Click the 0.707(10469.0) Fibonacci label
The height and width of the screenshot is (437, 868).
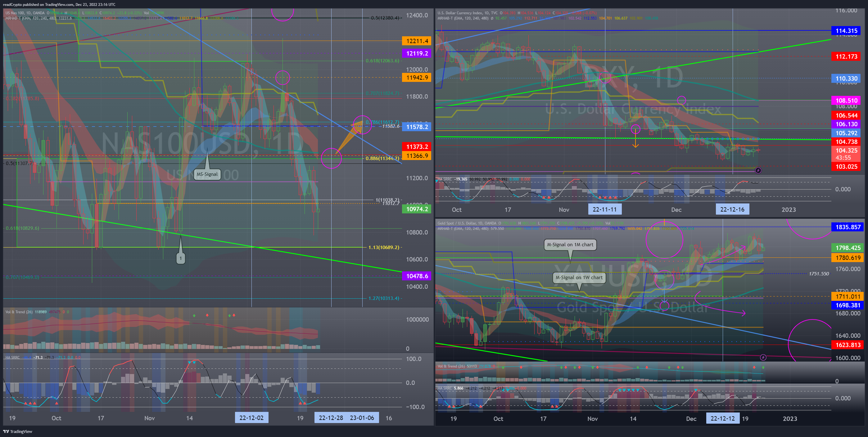[22, 277]
